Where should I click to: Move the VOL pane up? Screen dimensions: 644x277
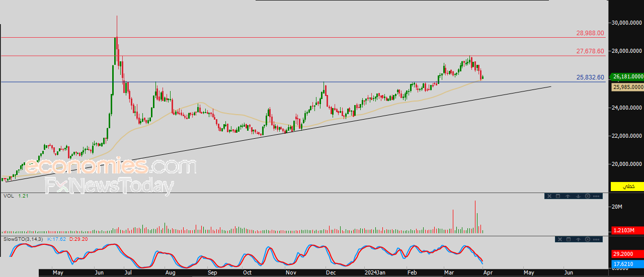[x=568, y=196]
